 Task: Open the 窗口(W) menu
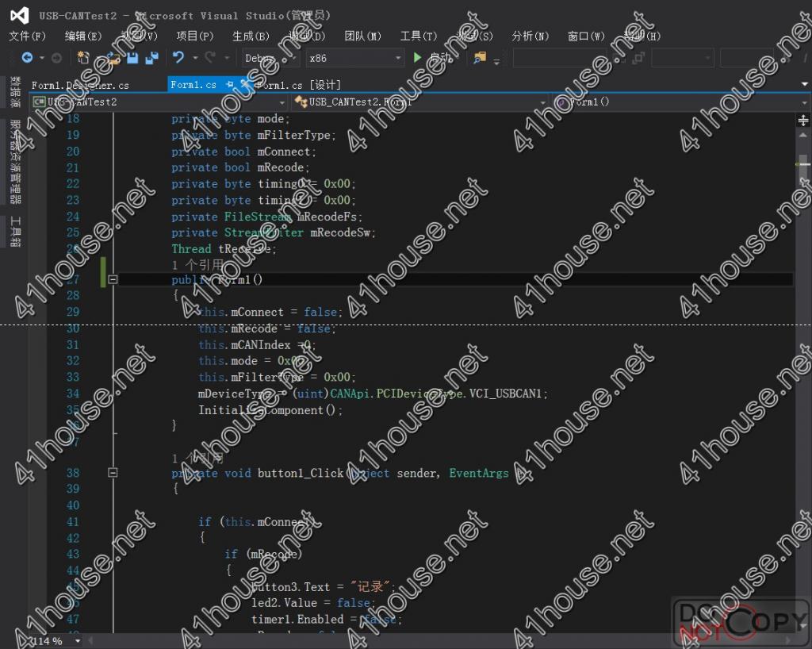click(x=586, y=36)
